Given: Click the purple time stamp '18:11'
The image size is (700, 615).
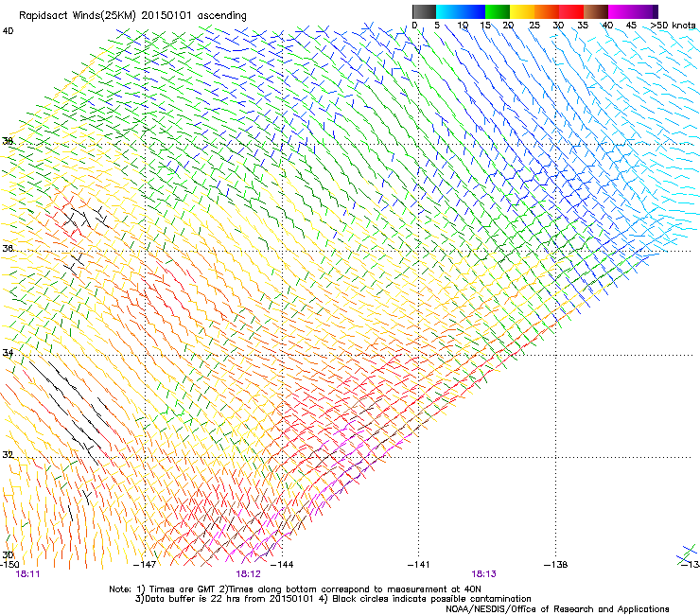Looking at the screenshot, I should click(27, 574).
